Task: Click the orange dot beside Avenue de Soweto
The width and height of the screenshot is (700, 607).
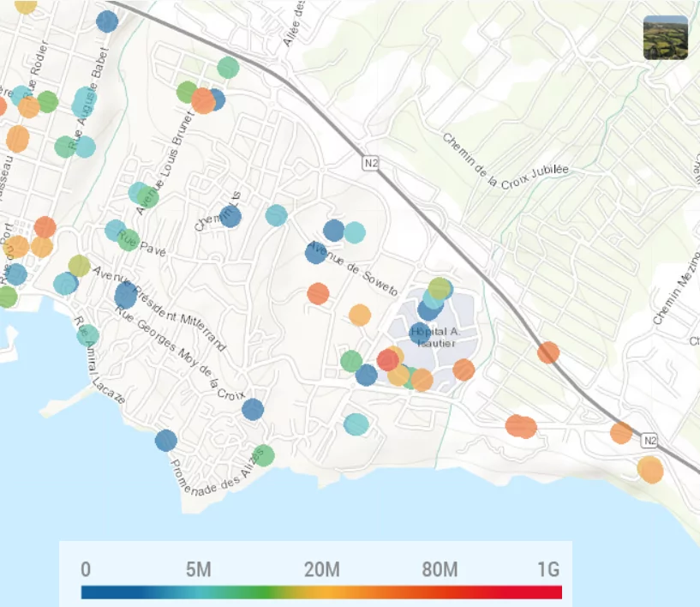Action: [319, 294]
